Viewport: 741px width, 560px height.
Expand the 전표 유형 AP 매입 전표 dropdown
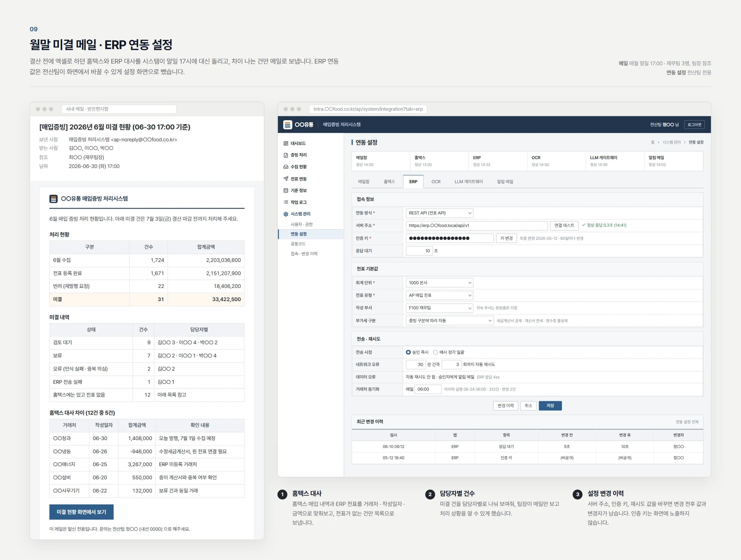pyautogui.click(x=440, y=295)
